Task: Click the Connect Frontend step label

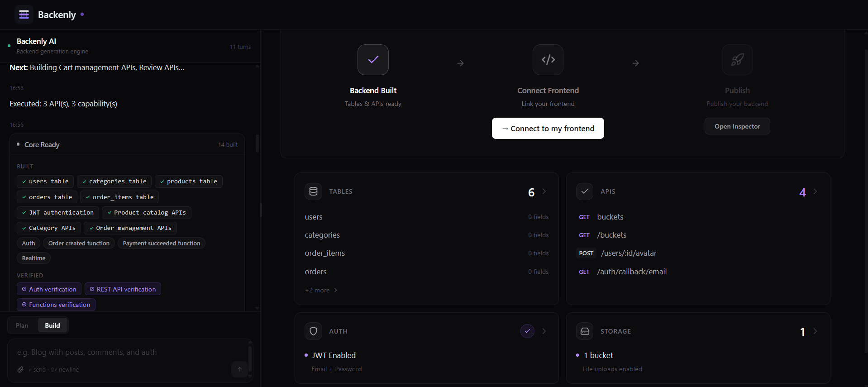Action: coord(548,91)
